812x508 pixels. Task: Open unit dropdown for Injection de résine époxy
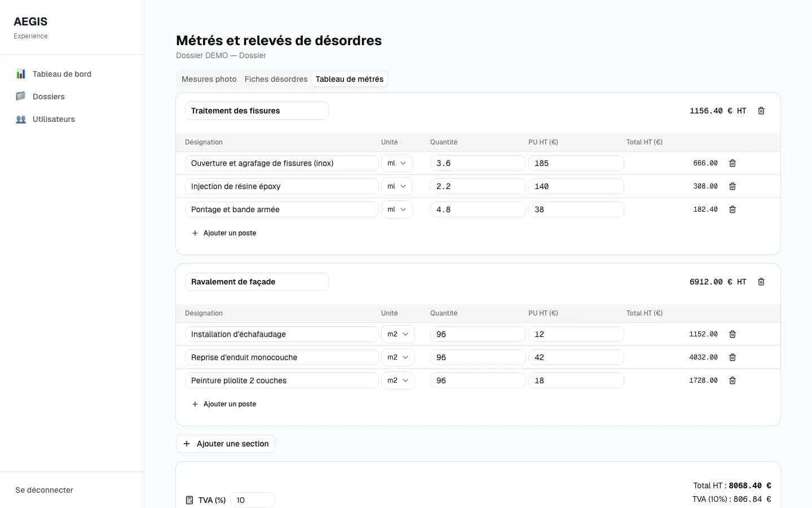point(397,186)
